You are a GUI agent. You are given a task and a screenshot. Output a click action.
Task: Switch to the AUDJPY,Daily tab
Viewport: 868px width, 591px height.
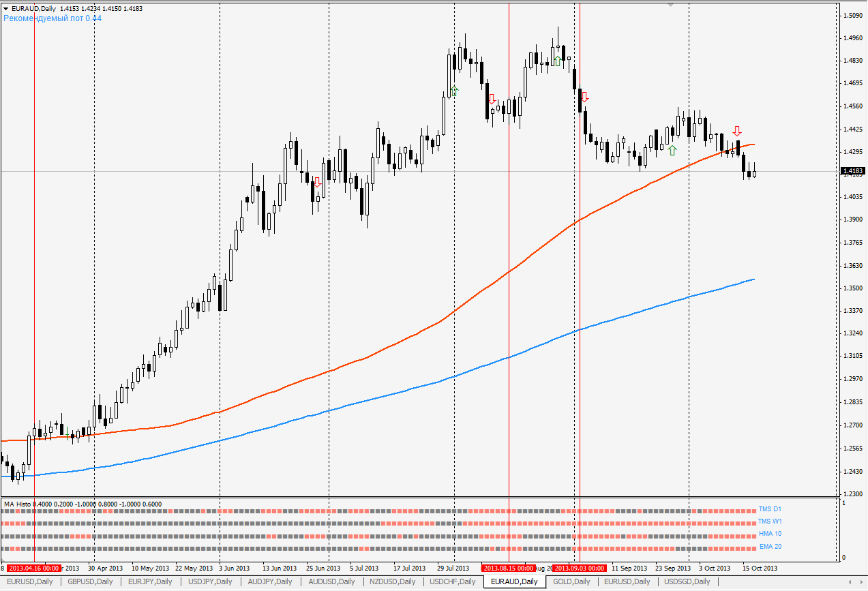270,581
